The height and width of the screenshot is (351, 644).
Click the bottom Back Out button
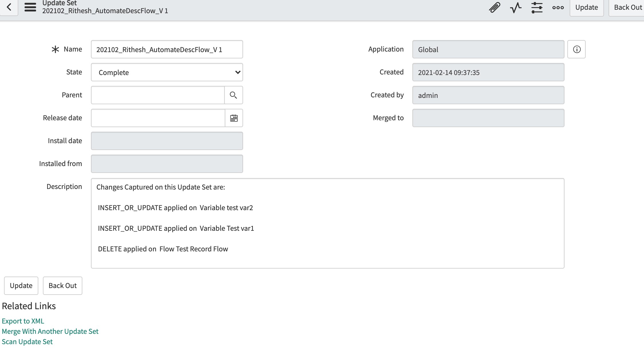pos(63,285)
